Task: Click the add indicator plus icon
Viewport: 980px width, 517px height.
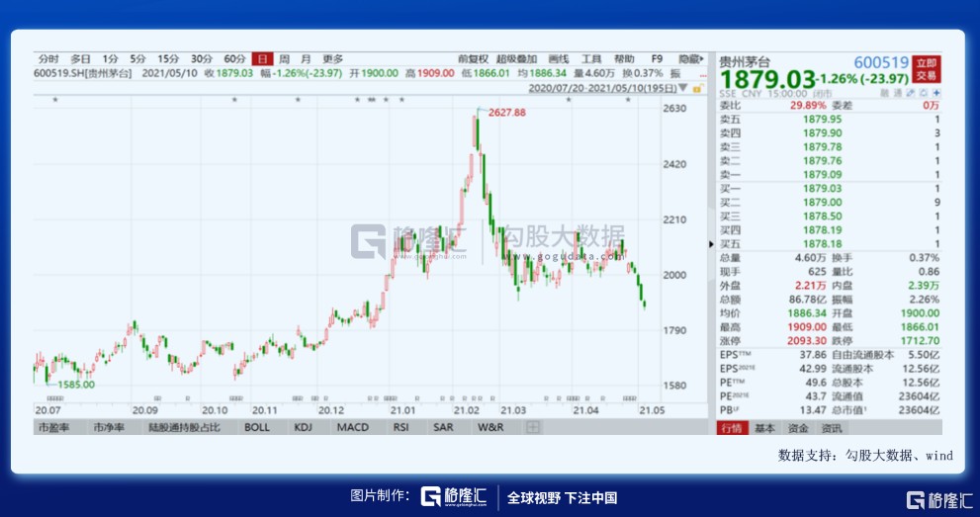Action: (533, 427)
